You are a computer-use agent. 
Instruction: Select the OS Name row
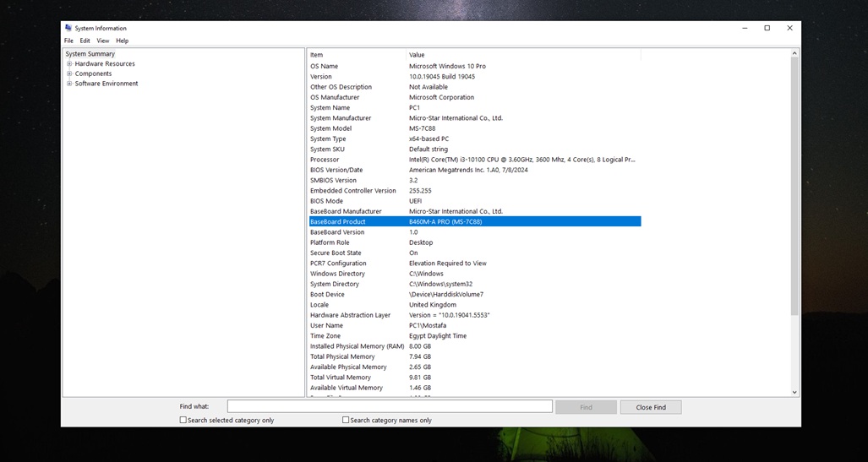[x=475, y=66]
